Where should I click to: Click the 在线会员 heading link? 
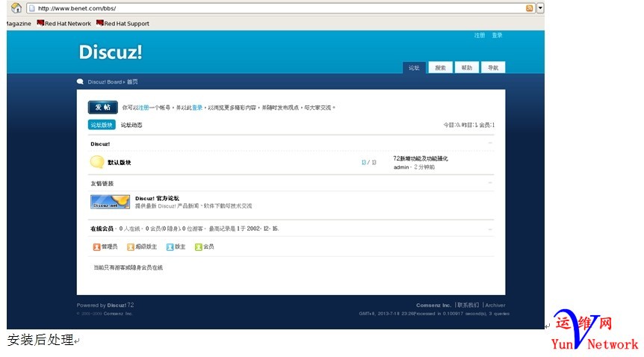pos(102,229)
